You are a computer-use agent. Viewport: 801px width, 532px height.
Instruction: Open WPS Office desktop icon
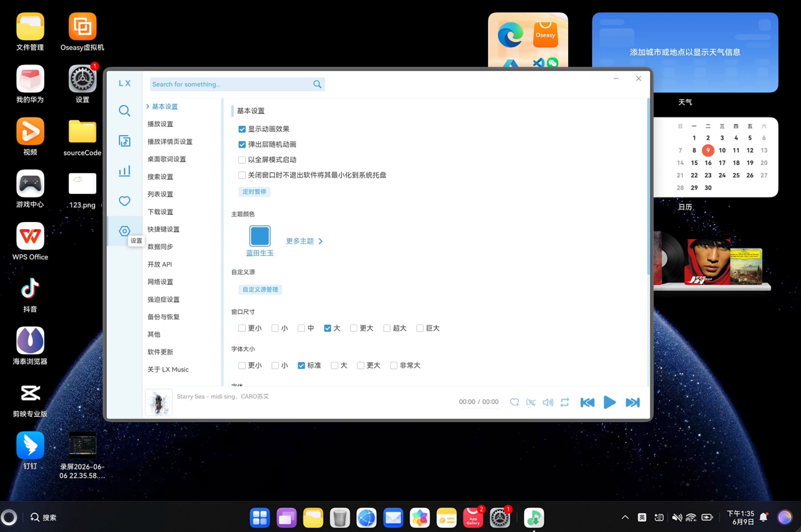pyautogui.click(x=30, y=241)
